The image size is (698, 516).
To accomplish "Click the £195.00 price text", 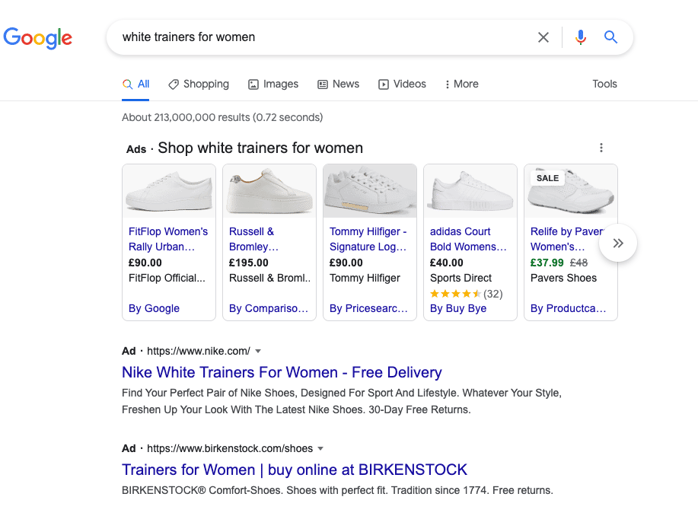I will click(249, 263).
